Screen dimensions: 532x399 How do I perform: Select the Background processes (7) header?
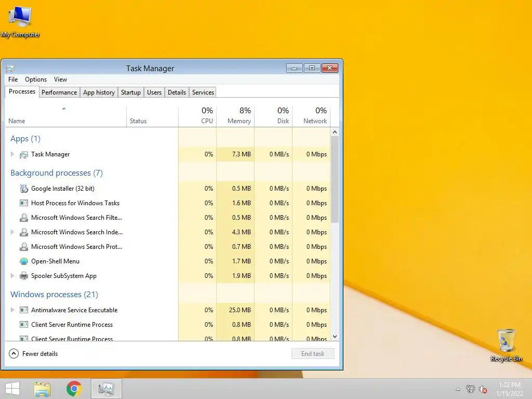57,173
